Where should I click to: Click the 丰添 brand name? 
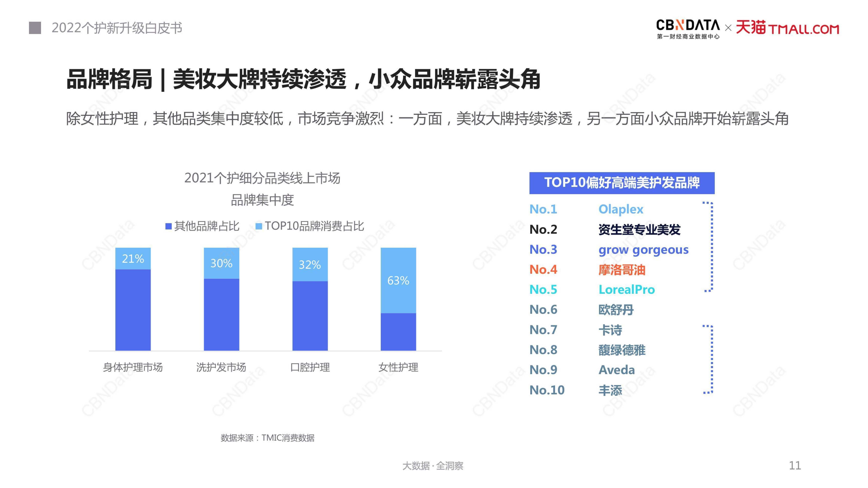610,390
